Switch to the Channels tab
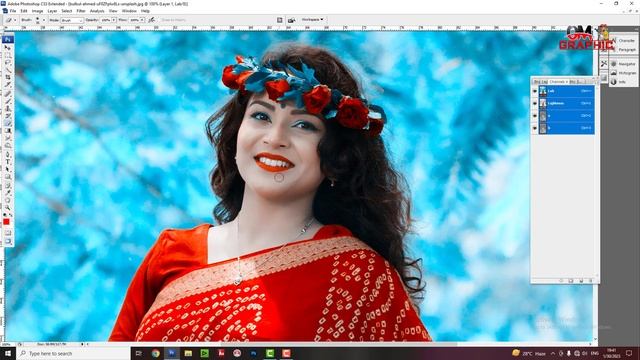The width and height of the screenshot is (640, 360). coord(557,82)
